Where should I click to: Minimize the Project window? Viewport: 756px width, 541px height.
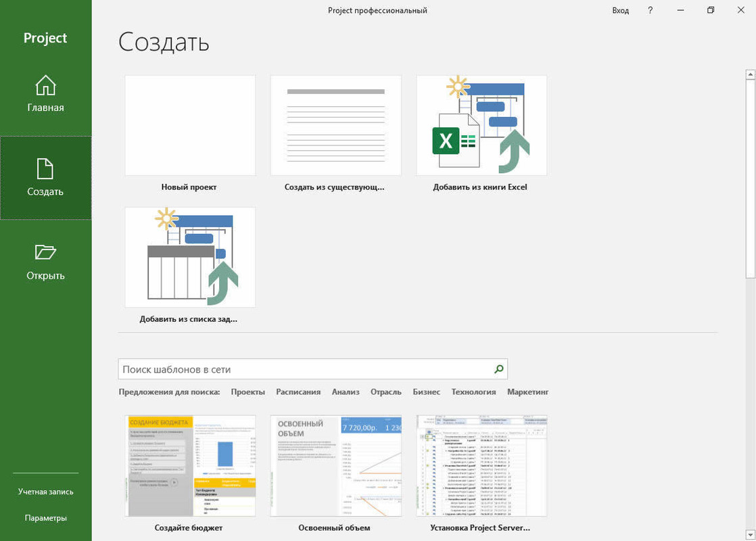[680, 10]
